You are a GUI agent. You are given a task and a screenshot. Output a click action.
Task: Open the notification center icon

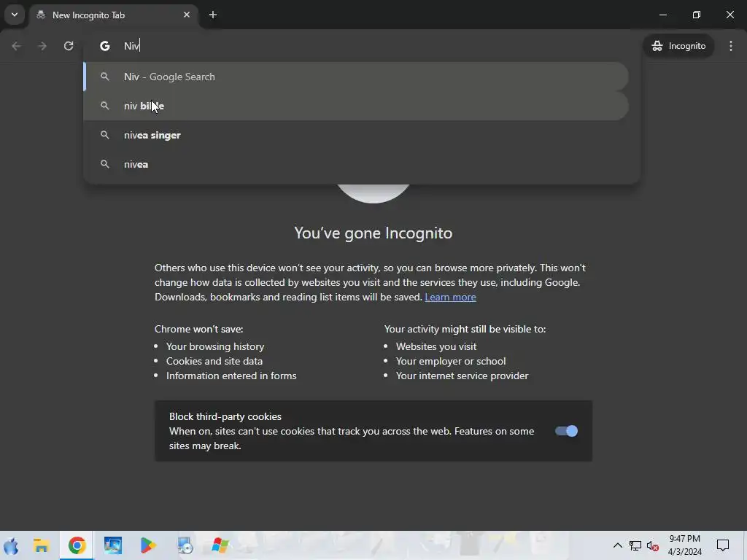click(723, 545)
